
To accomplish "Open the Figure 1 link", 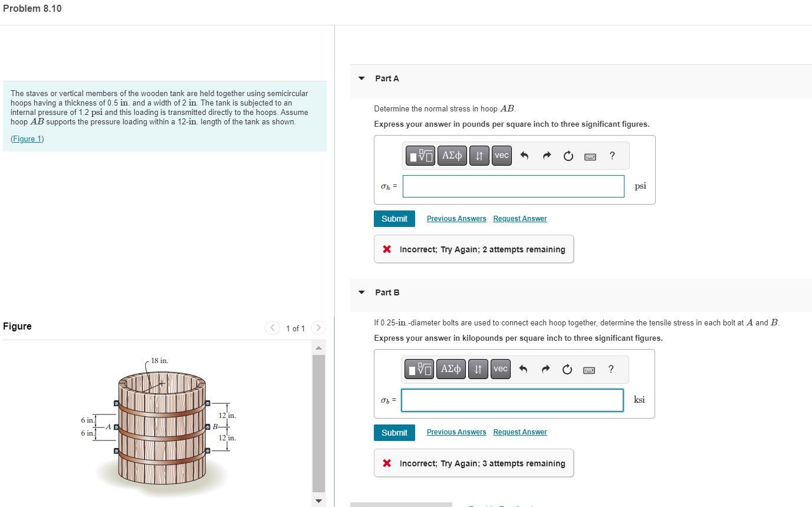I will (x=27, y=139).
